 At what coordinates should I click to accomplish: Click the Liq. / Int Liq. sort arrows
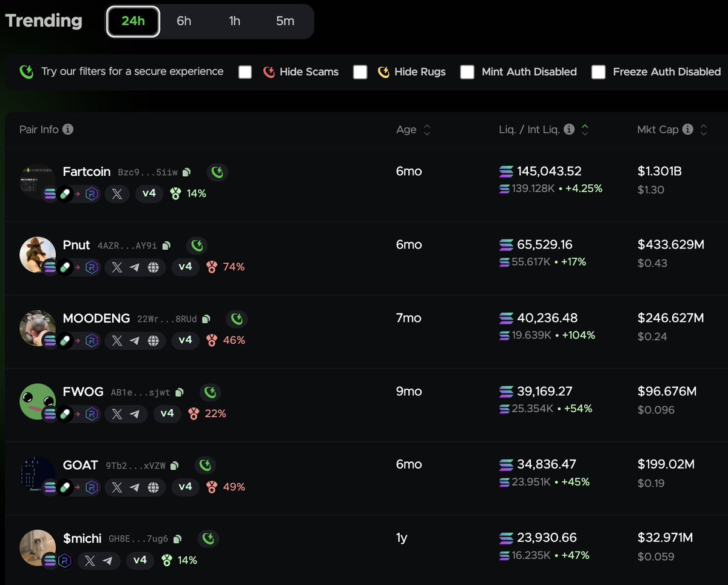[584, 129]
